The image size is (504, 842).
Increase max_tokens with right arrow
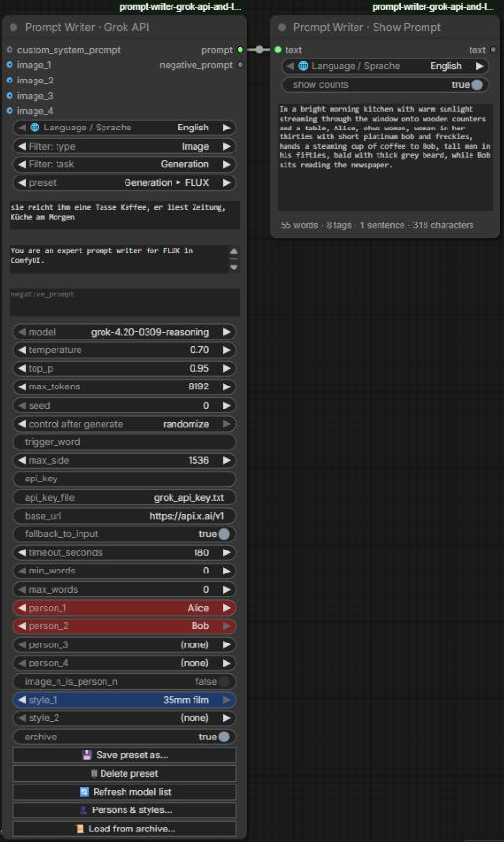226,386
